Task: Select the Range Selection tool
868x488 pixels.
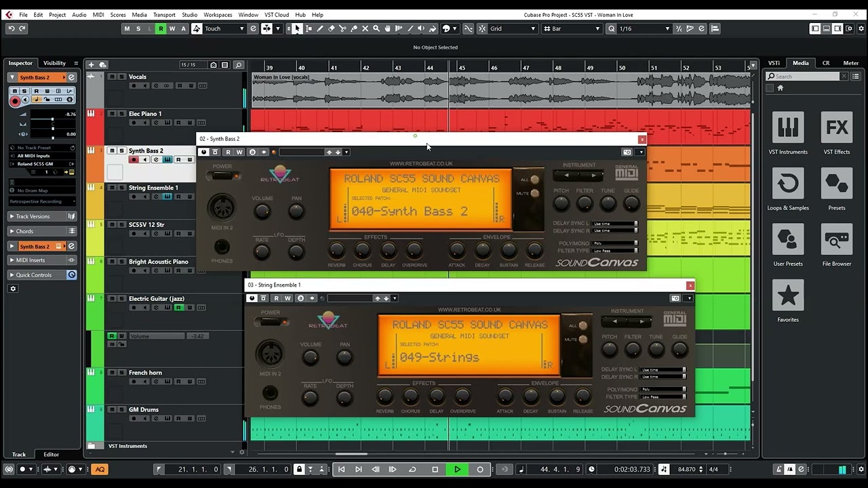Action: pyautogui.click(x=309, y=28)
